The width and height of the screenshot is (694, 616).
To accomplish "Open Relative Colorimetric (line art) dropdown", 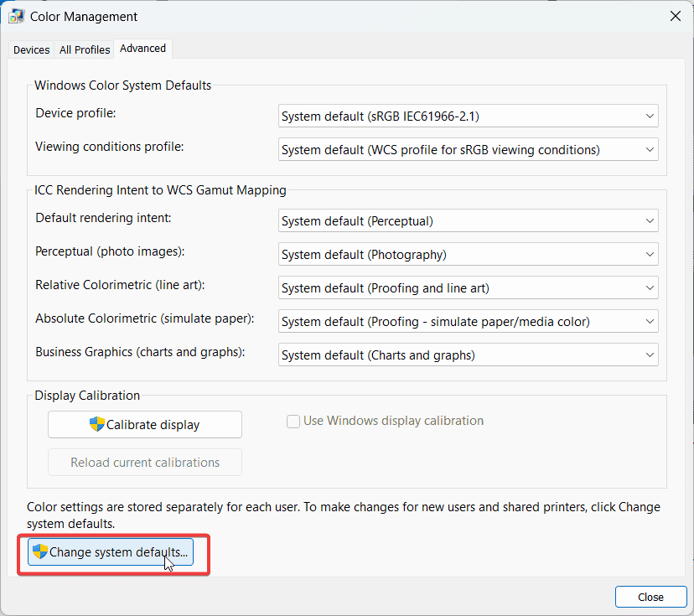I will pyautogui.click(x=468, y=288).
